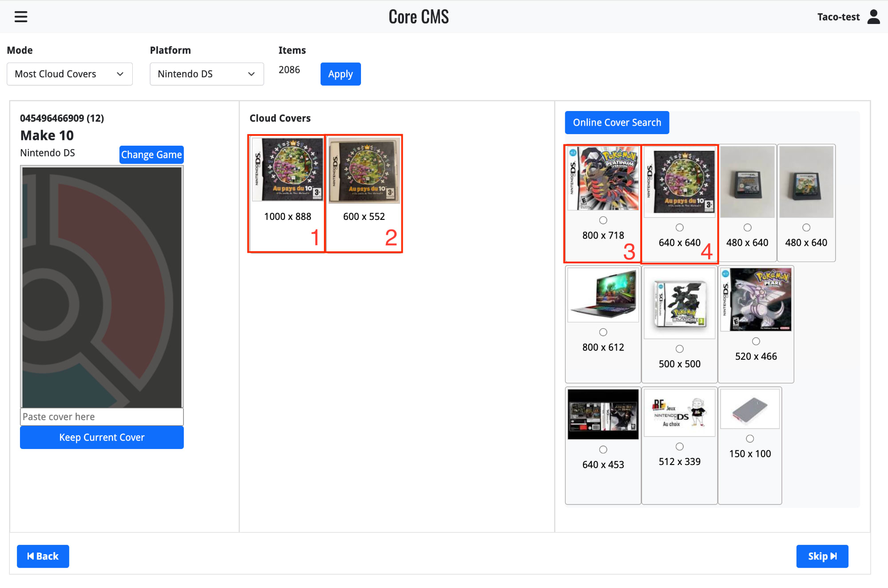Click the Apply button
Image resolution: width=888 pixels, height=588 pixels.
341,74
